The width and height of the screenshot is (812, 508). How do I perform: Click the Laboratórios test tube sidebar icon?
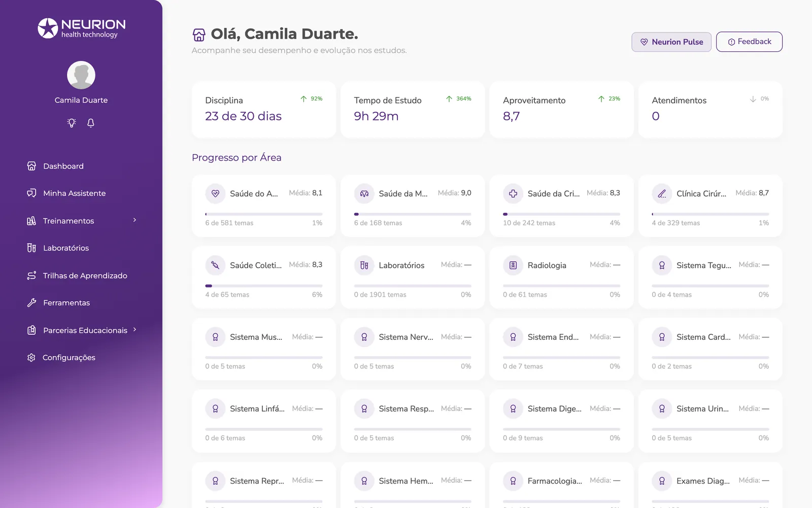(31, 248)
